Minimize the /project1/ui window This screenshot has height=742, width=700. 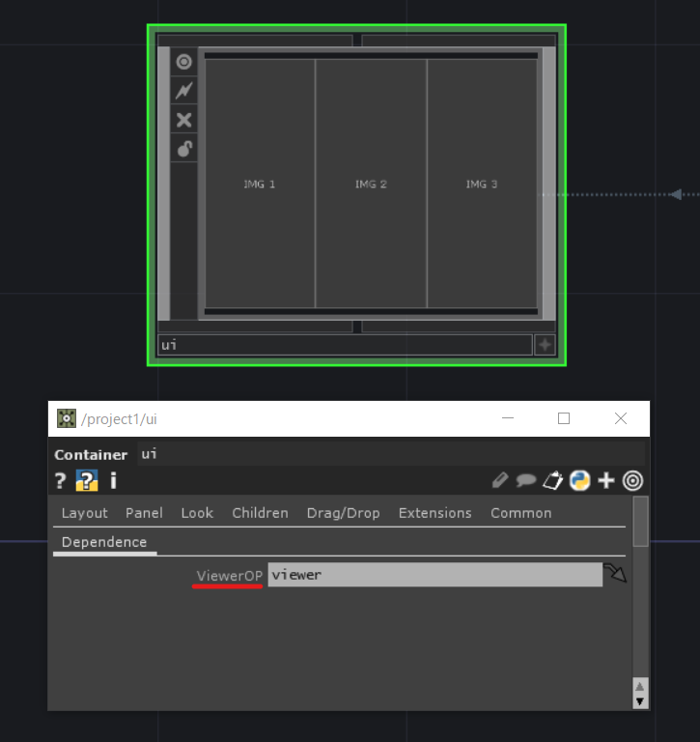(x=508, y=418)
